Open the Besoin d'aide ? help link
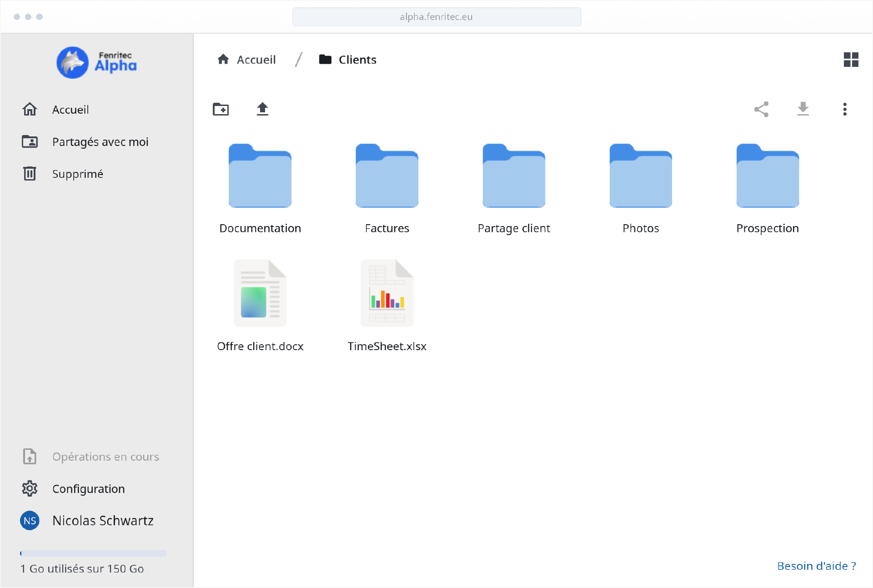This screenshot has height=588, width=873. pos(817,566)
